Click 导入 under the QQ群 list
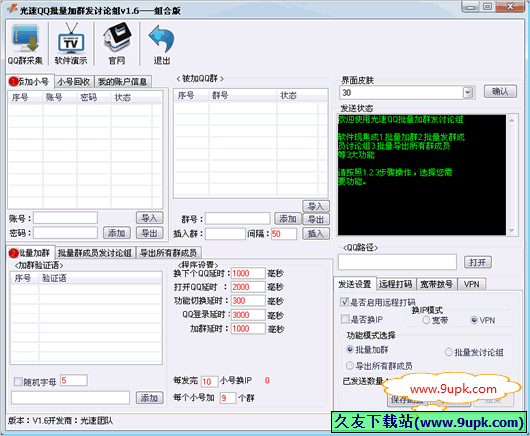This screenshot has height=436, width=530. point(316,206)
